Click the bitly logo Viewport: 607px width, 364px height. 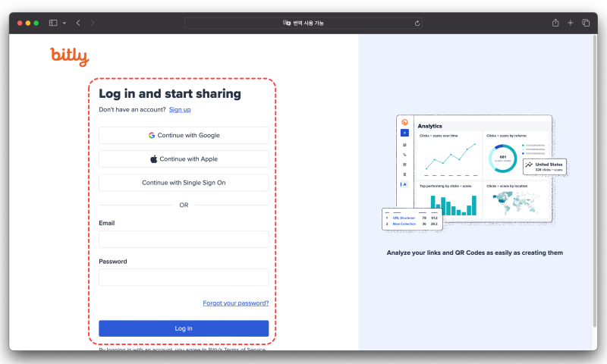coord(70,57)
